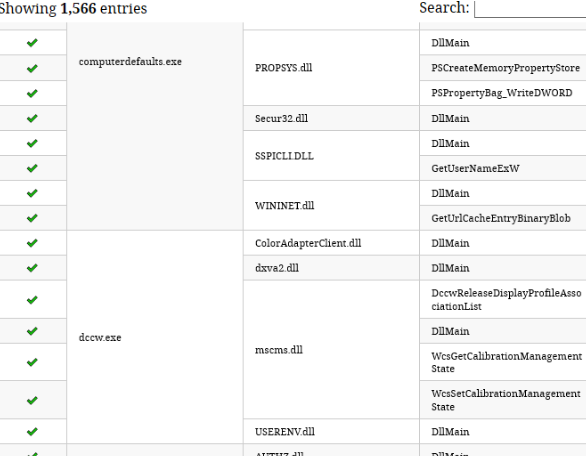This screenshot has width=586, height=456.
Task: Select the dccw.exe executable cell
Action: pyautogui.click(x=155, y=337)
